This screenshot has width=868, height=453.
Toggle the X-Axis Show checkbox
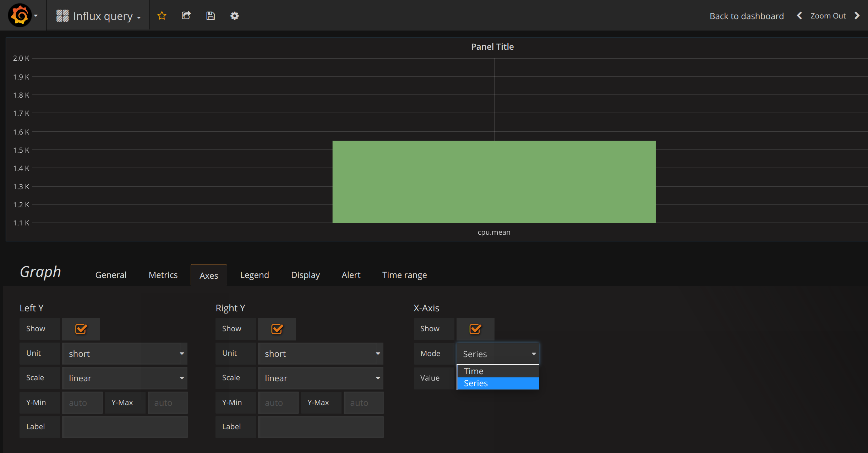click(x=475, y=329)
